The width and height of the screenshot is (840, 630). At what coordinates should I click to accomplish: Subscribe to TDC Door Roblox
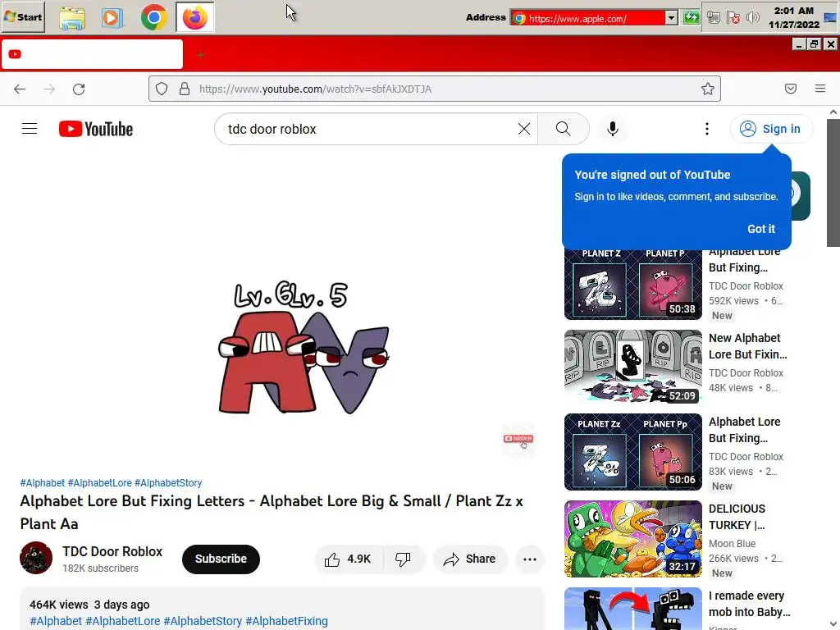[x=221, y=559]
